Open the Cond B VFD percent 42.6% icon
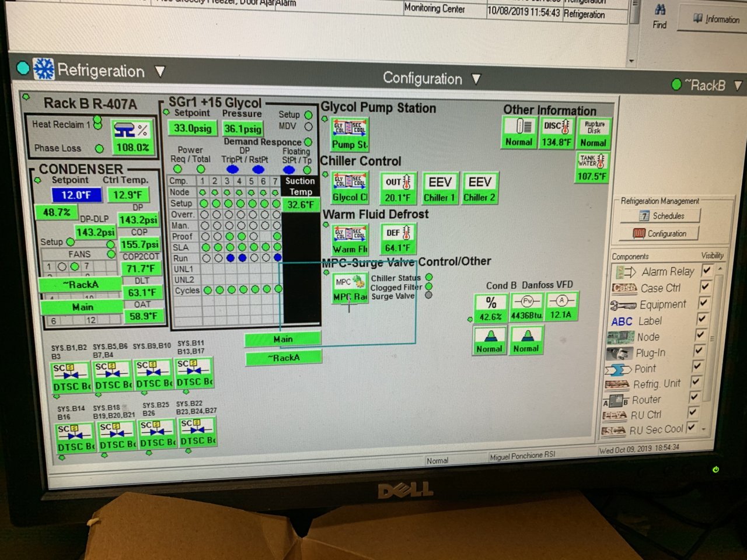747x560 pixels. [491, 309]
